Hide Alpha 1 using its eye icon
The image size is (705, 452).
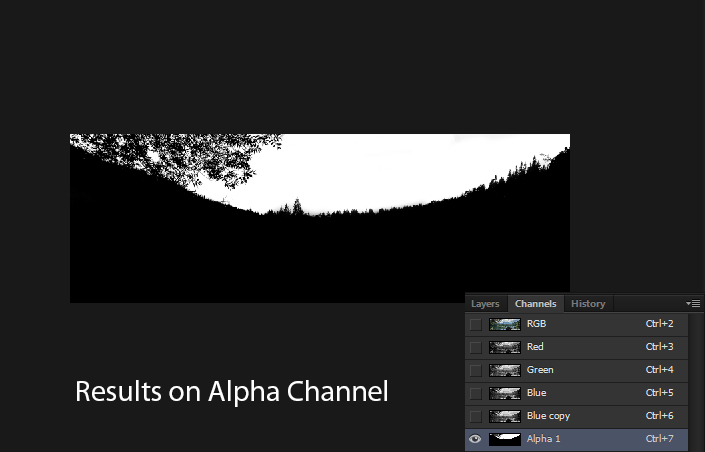(x=475, y=439)
